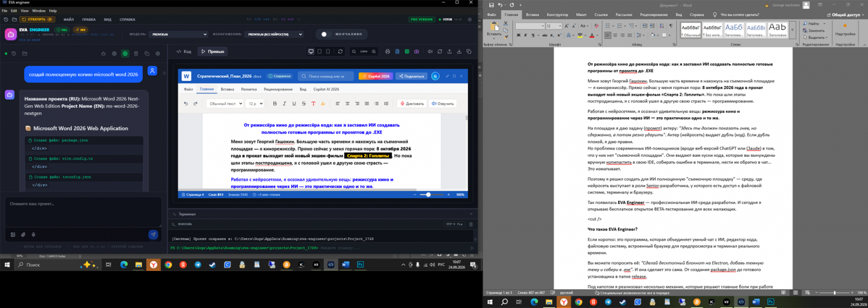The image size is (868, 308).
Task: Click the blue send arrow in EVA chat
Action: [153, 235]
